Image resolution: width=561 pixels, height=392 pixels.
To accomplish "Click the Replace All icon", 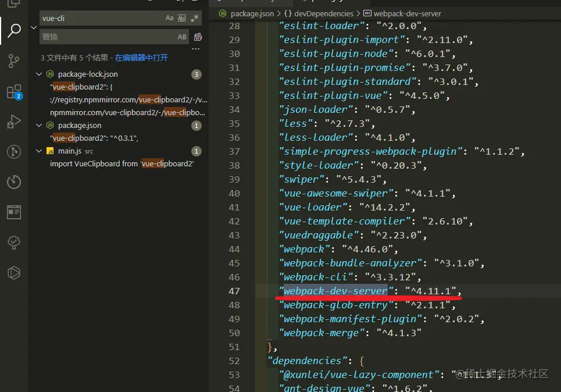I will (198, 37).
